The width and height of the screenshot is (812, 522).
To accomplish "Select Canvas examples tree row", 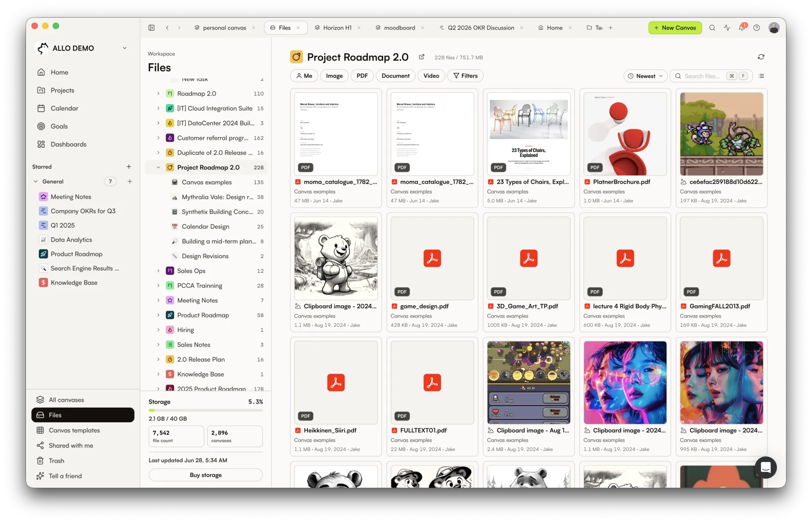I will coord(206,183).
